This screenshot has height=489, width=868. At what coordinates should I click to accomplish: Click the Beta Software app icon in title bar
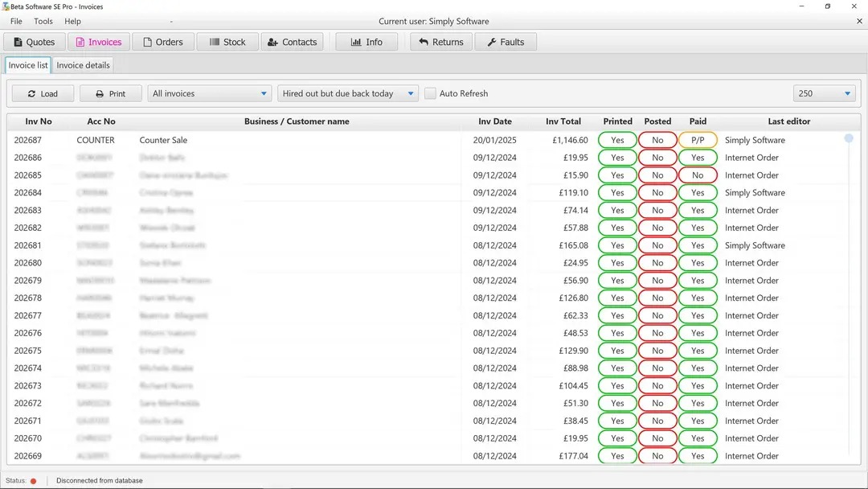6,6
